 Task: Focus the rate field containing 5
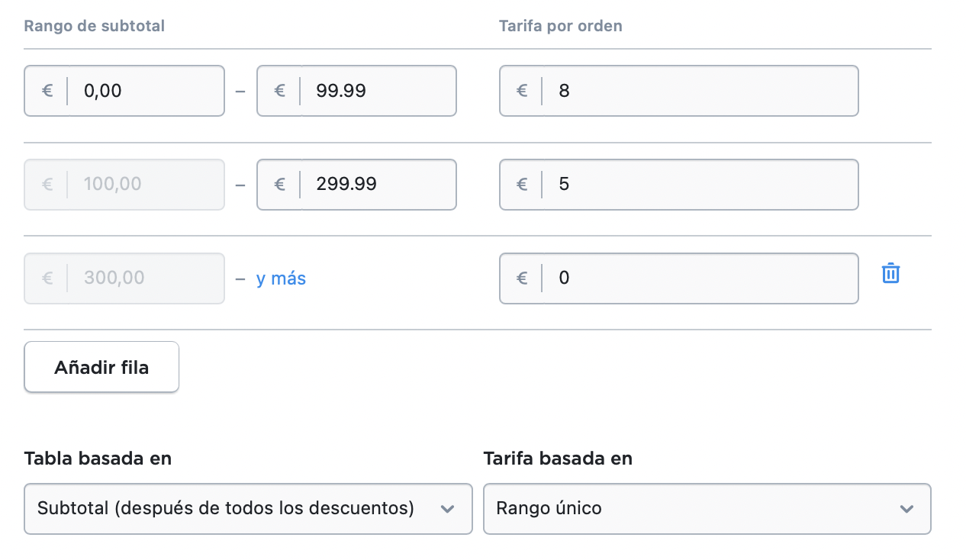point(679,184)
